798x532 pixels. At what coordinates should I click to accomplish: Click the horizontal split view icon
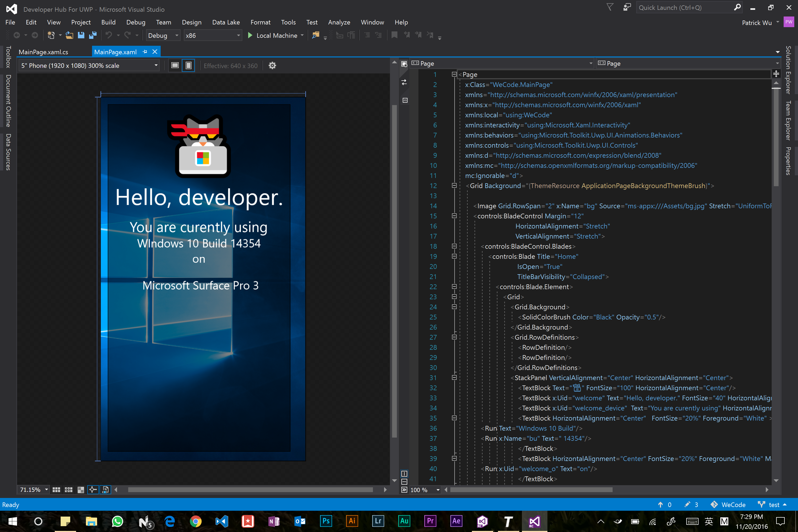tap(404, 482)
